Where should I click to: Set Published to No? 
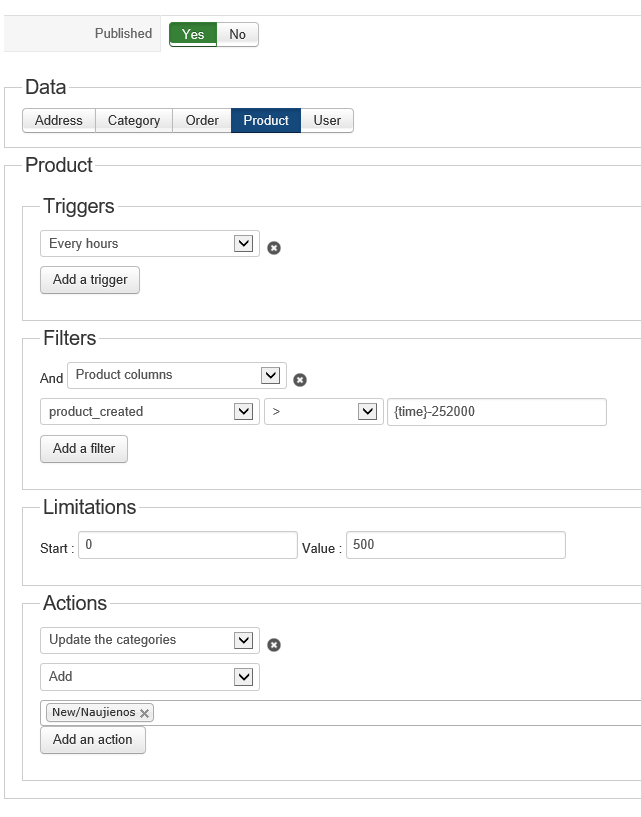point(238,34)
